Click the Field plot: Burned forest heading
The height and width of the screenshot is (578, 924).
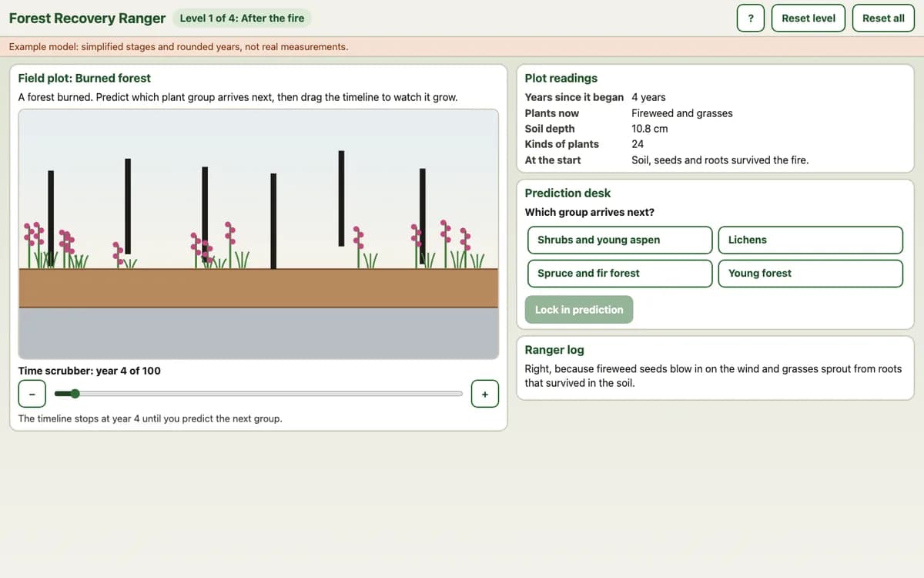click(x=85, y=78)
